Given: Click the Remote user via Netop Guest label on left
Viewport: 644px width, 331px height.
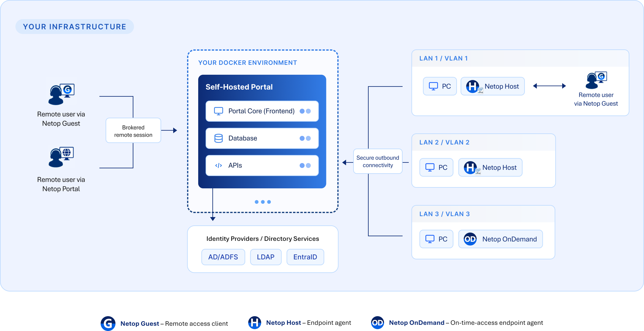Looking at the screenshot, I should 61,119.
